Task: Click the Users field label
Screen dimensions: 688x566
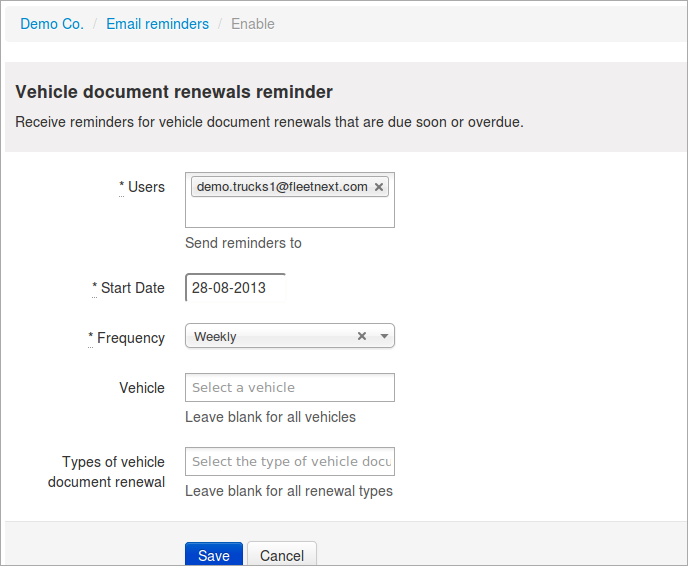Action: pyautogui.click(x=142, y=187)
